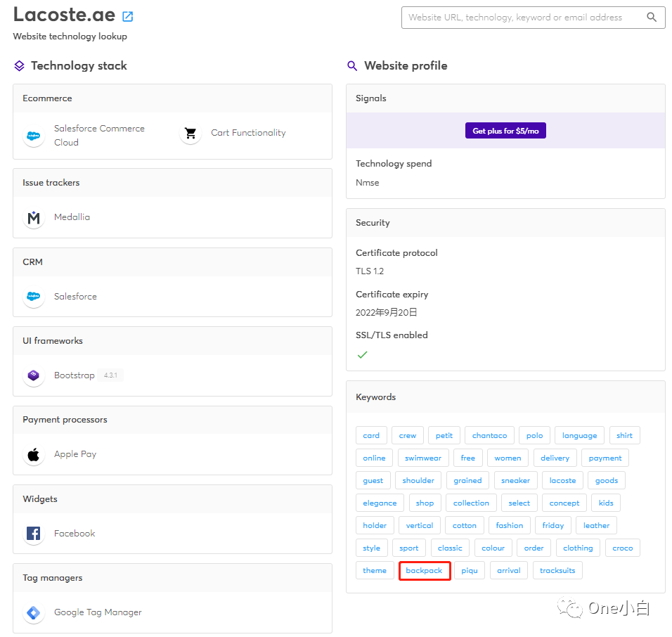This screenshot has width=672, height=637.
Task: Select the 'concept' keyword tag
Action: coord(564,503)
